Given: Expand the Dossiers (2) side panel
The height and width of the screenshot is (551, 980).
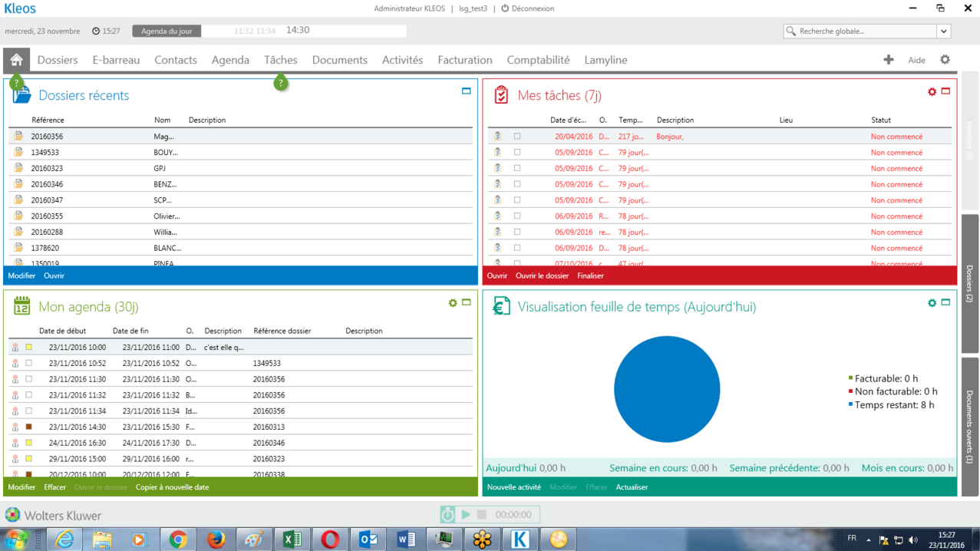Looking at the screenshot, I should coord(970,284).
